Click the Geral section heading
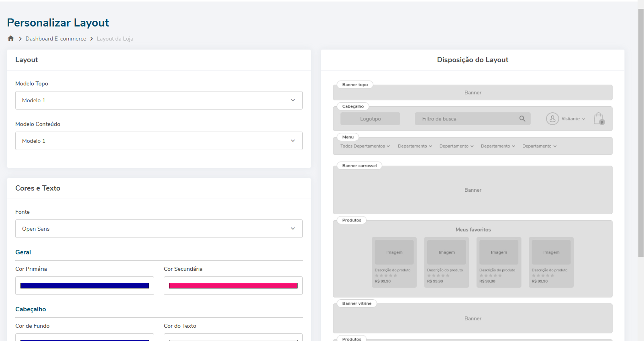Screen dimensions: 644x341 23,252
